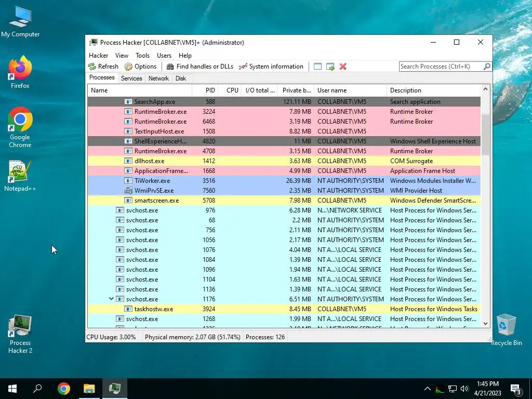This screenshot has width=532, height=399.
Task: Collapse the svchost.exe PID 1176 tree node
Action: (x=111, y=299)
